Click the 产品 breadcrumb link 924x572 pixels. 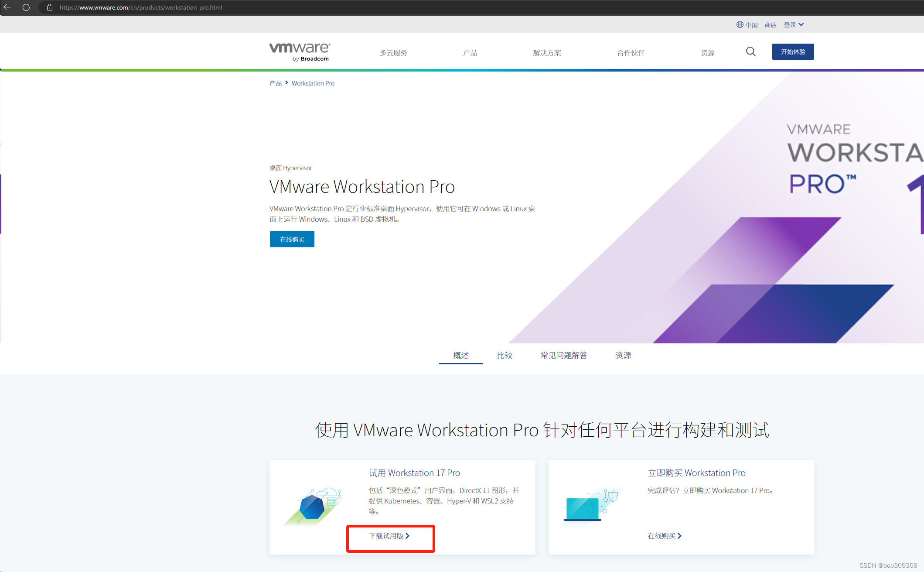pos(276,83)
